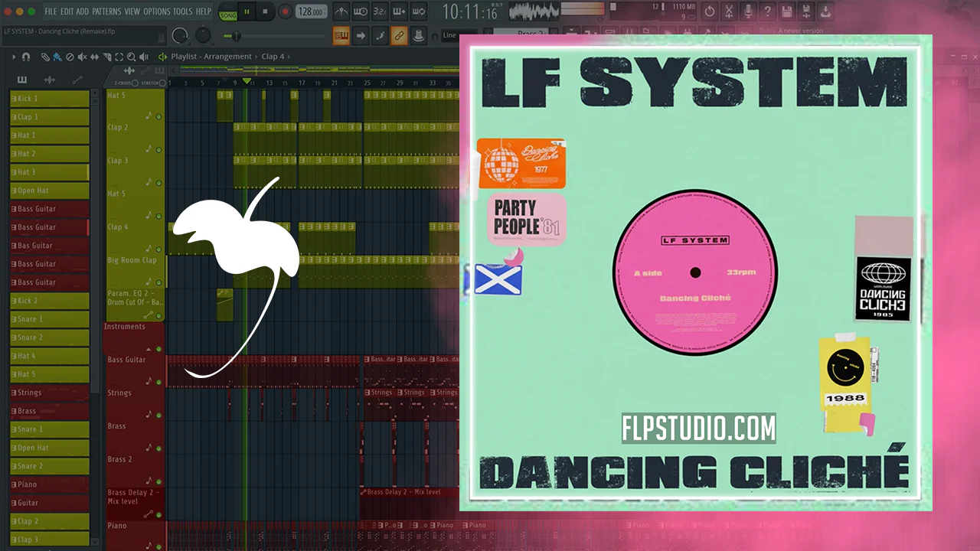Select the mute tool in playlist

click(82, 57)
